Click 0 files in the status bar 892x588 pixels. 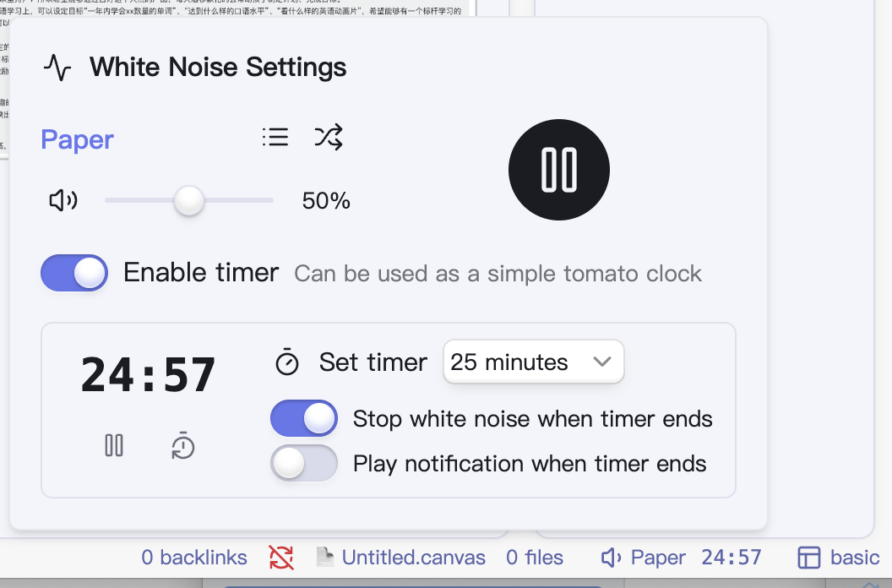click(534, 557)
